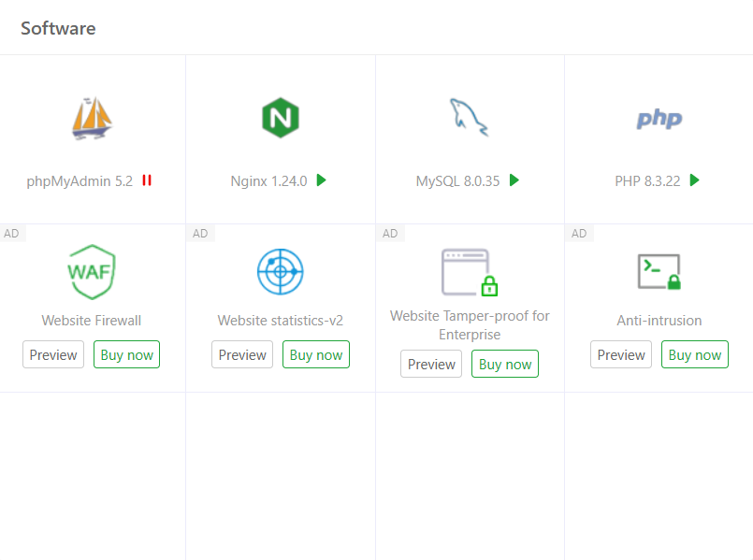Click the PHP 8.3.22 text label
Screen dimensions: 753x560
pos(647,181)
